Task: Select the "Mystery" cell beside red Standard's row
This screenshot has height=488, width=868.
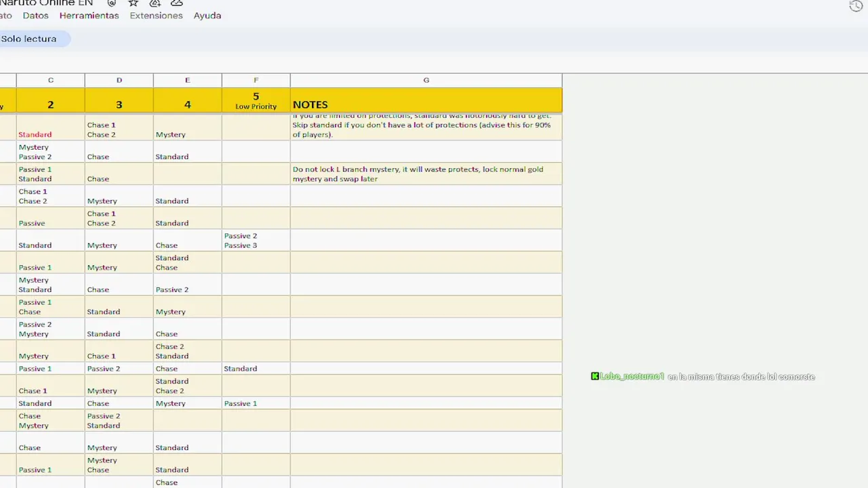Action: pyautogui.click(x=188, y=127)
